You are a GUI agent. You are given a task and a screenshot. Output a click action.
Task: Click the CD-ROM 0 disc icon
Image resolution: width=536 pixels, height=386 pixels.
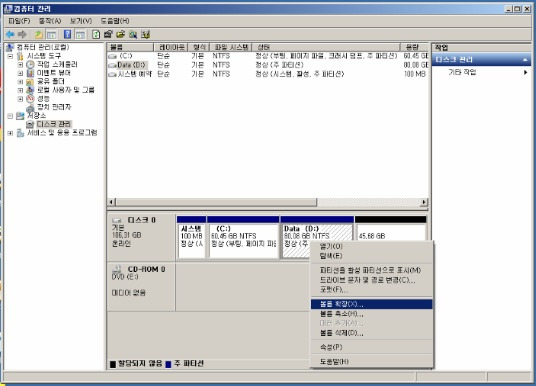(117, 269)
